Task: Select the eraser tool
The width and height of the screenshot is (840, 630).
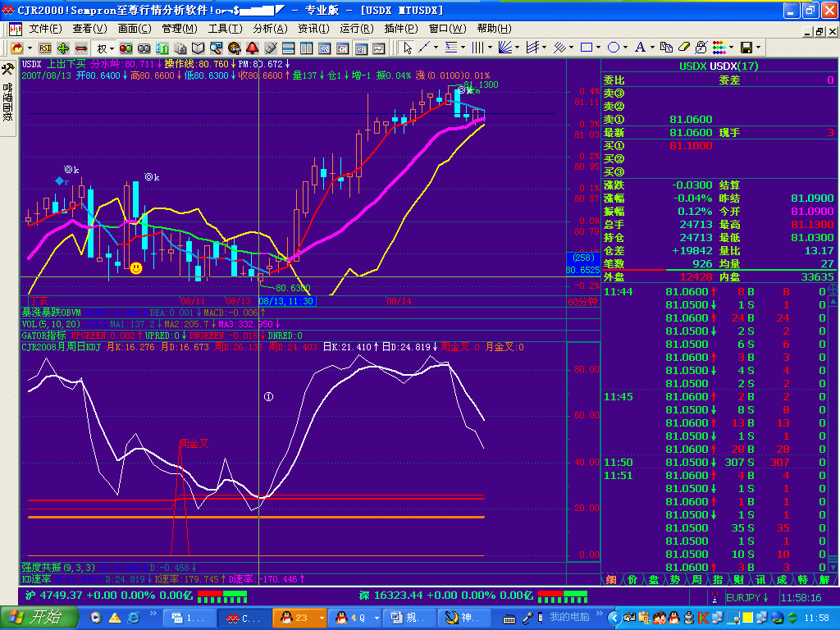Action: [683, 48]
